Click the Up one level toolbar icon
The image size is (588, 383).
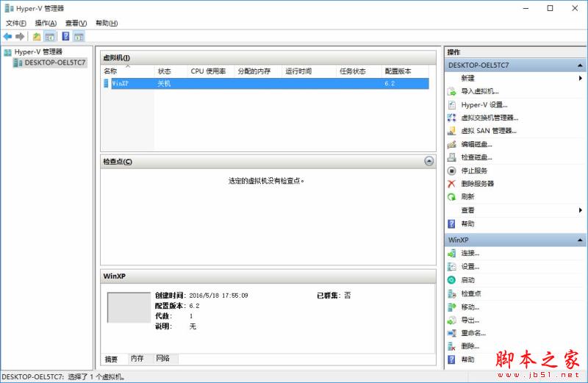click(x=37, y=36)
